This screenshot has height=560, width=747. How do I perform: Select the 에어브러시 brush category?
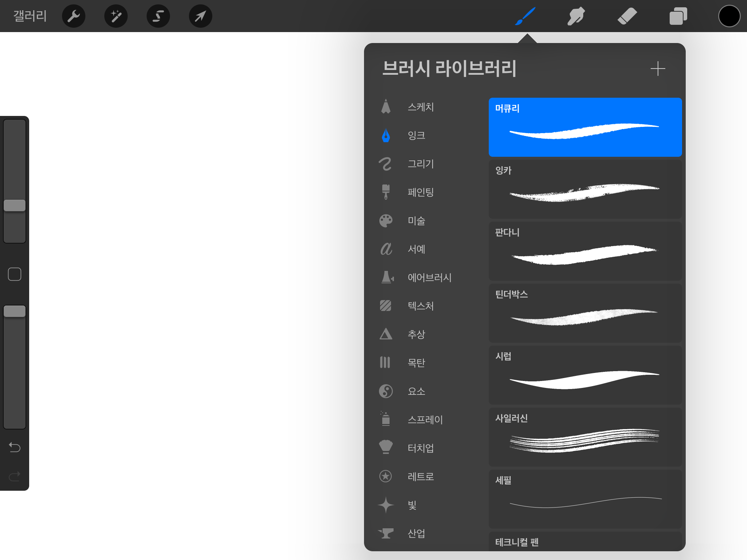click(x=429, y=277)
